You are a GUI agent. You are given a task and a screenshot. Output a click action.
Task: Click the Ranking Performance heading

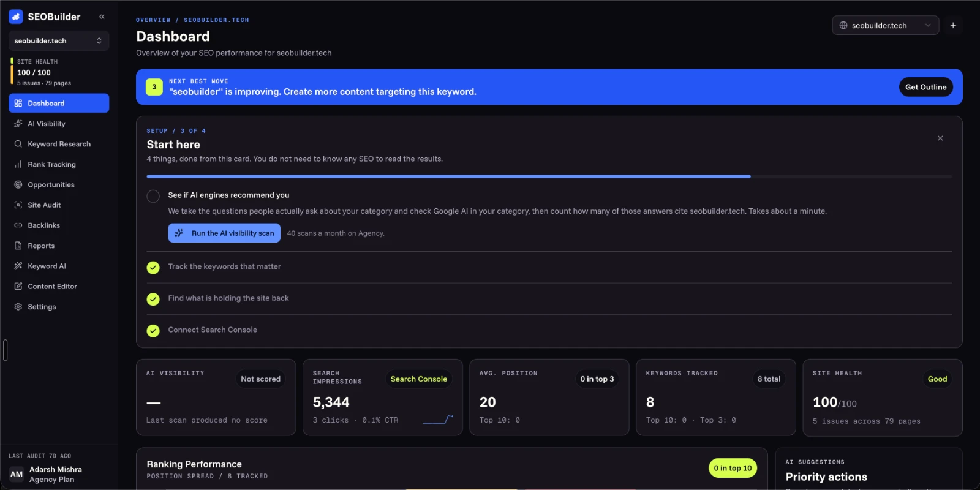pyautogui.click(x=194, y=464)
